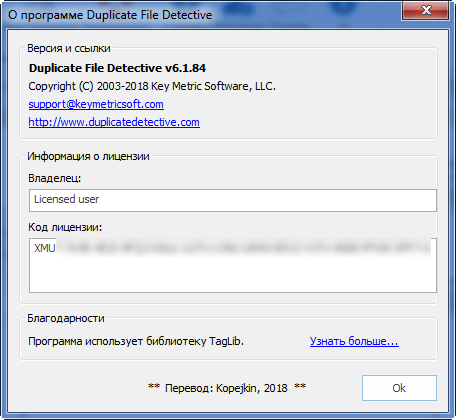
Task: Open support@keymetricsoft.com email link
Action: point(96,104)
